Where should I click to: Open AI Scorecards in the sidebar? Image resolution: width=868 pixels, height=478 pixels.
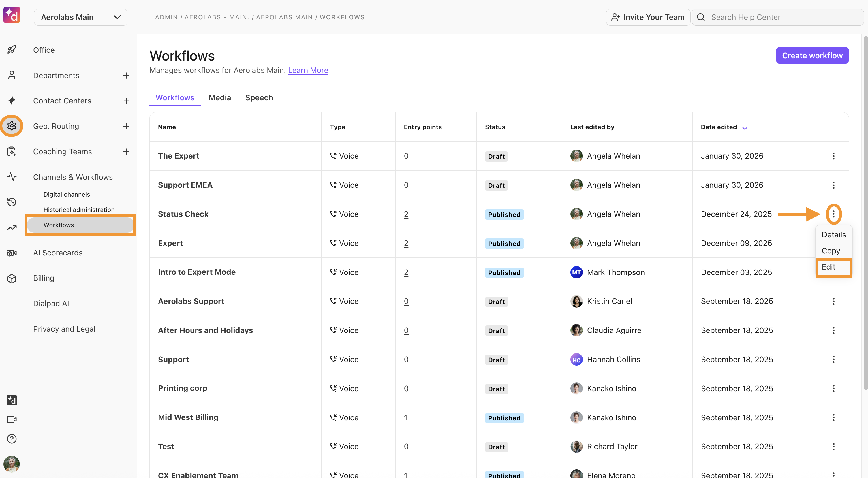coord(58,253)
